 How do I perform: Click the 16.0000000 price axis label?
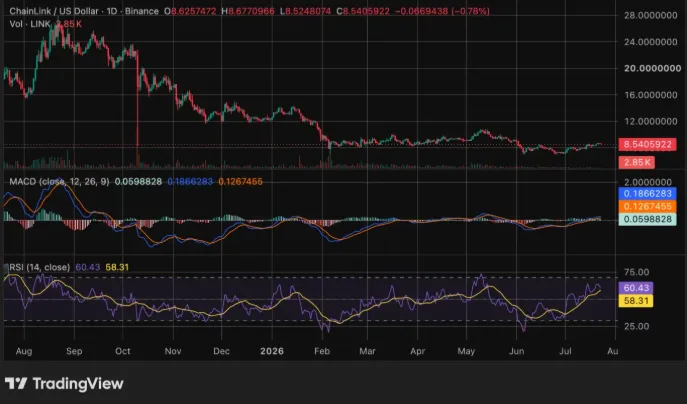(651, 95)
